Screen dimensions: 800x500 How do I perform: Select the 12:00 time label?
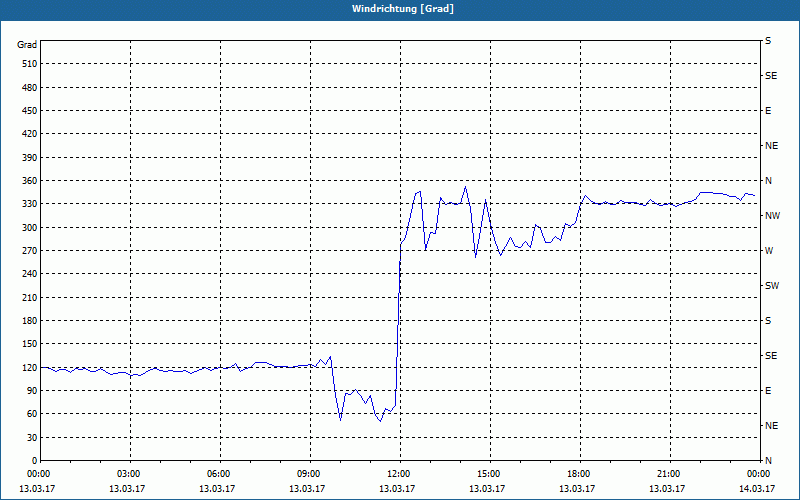click(x=398, y=474)
